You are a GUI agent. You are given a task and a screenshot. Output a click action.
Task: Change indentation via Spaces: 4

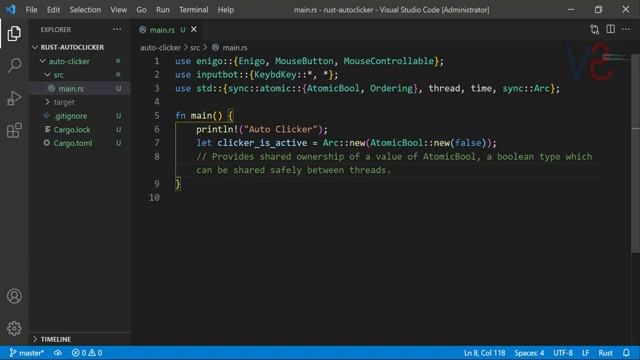click(x=529, y=353)
